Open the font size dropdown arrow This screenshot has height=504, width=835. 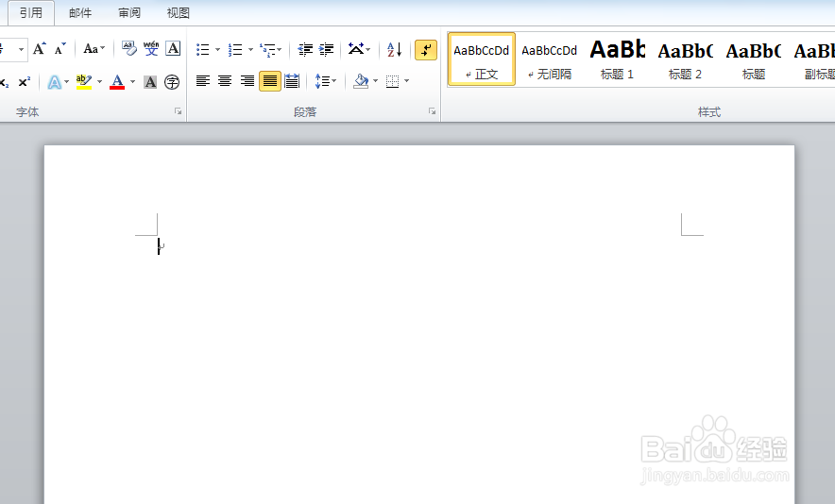tap(22, 49)
